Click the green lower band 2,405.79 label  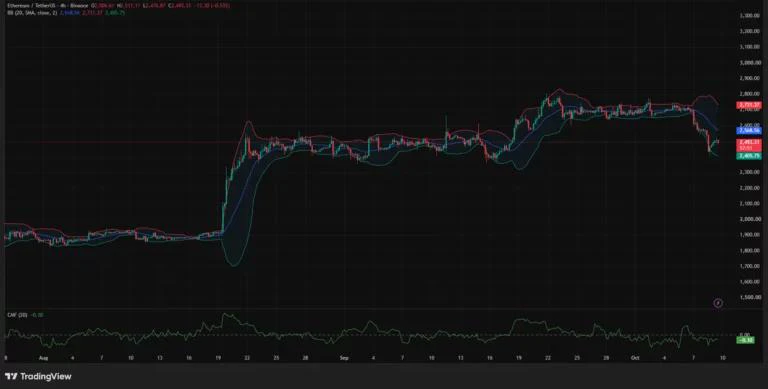[749, 156]
